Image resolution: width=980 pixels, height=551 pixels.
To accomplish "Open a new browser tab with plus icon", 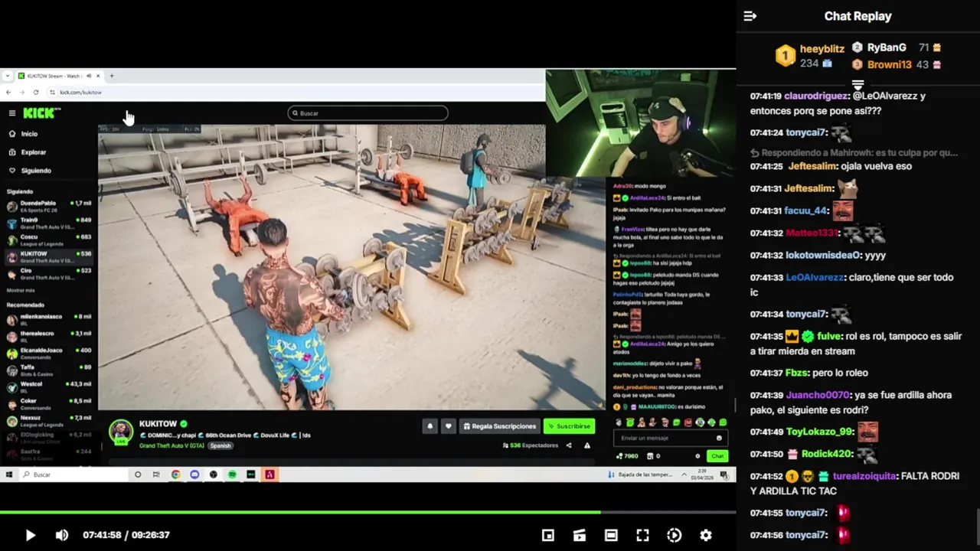I will [x=112, y=76].
